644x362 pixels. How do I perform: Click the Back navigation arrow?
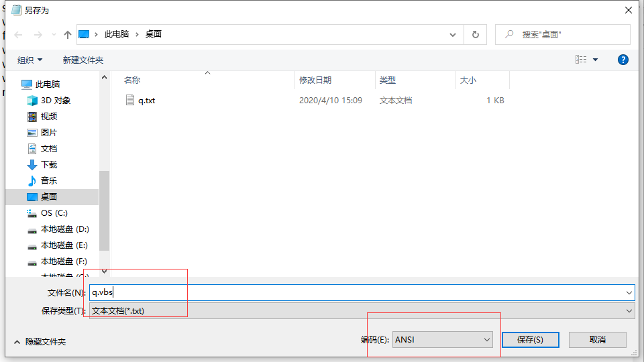[x=19, y=35]
